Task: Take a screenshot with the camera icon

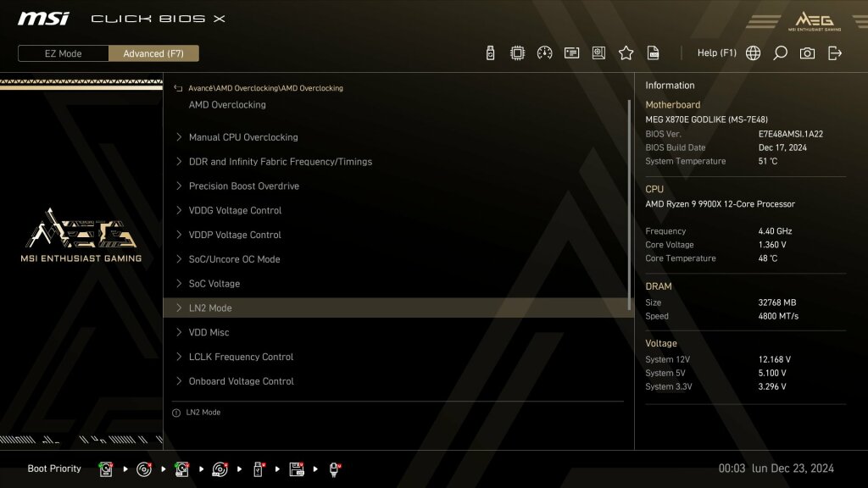Action: [807, 53]
